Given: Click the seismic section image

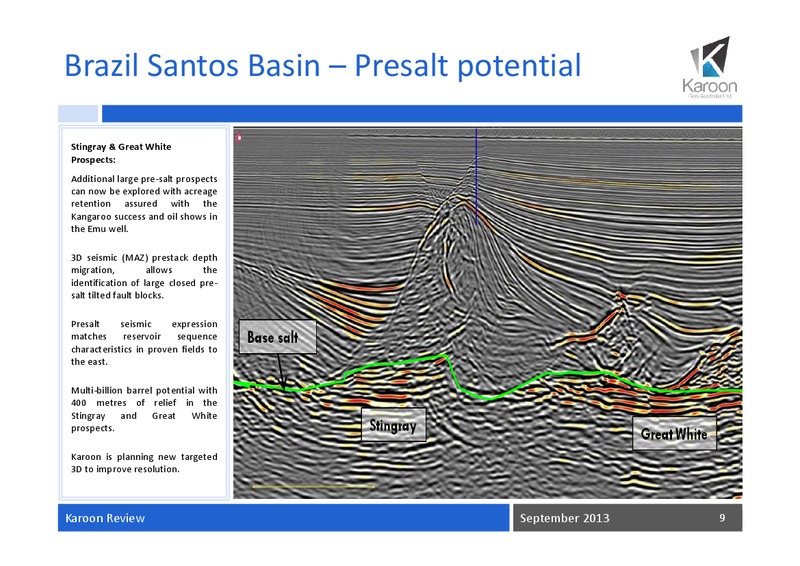Looking at the screenshot, I should (x=488, y=313).
